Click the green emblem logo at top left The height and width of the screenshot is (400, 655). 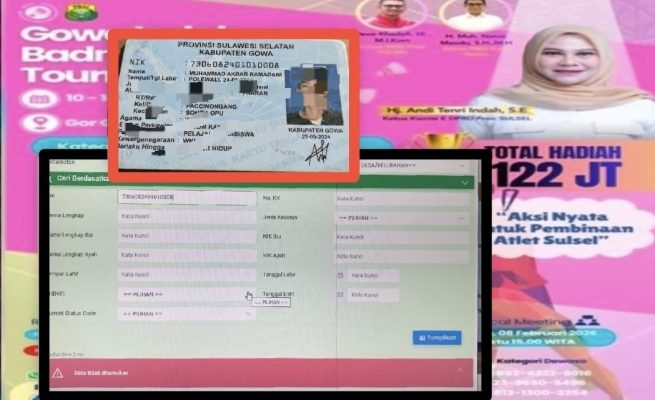click(x=75, y=13)
